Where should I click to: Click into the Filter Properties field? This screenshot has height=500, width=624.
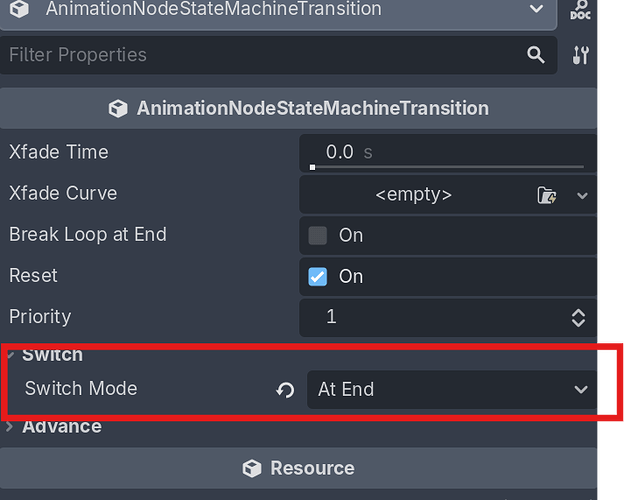point(263,55)
